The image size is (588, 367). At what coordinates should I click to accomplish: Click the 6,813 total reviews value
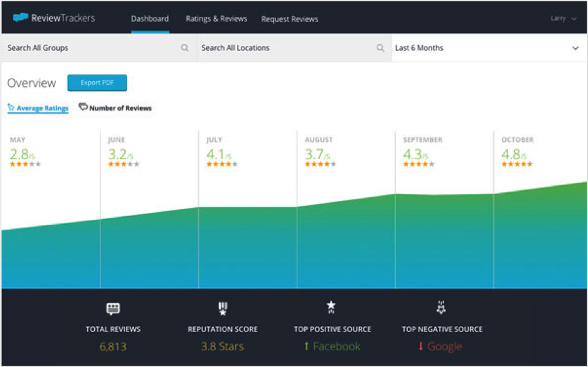(113, 346)
